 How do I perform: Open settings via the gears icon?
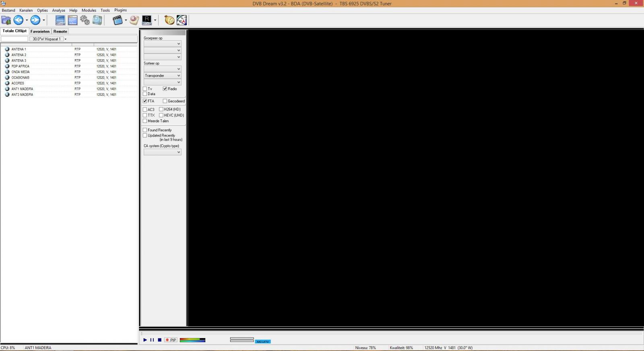pyautogui.click(x=85, y=20)
